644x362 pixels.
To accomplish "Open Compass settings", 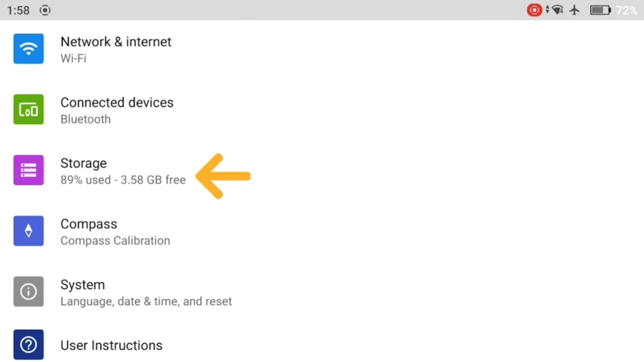I will tap(322, 231).
